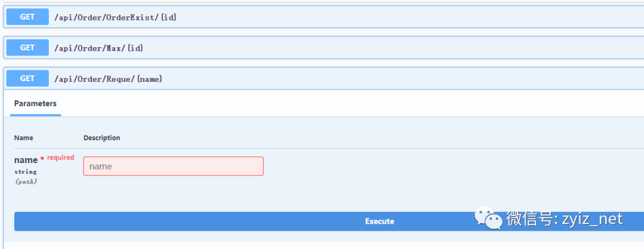Click the Description column header
The height and width of the screenshot is (249, 644).
tap(102, 138)
